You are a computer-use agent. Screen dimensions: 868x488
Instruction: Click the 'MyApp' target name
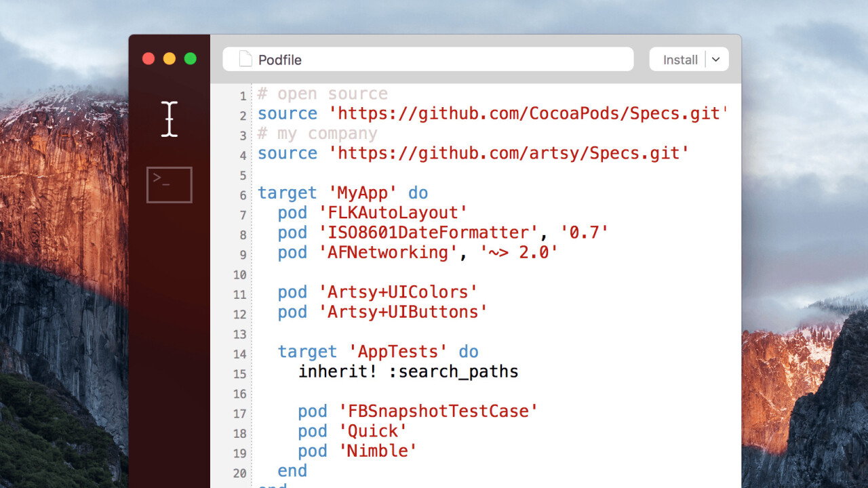click(x=363, y=193)
